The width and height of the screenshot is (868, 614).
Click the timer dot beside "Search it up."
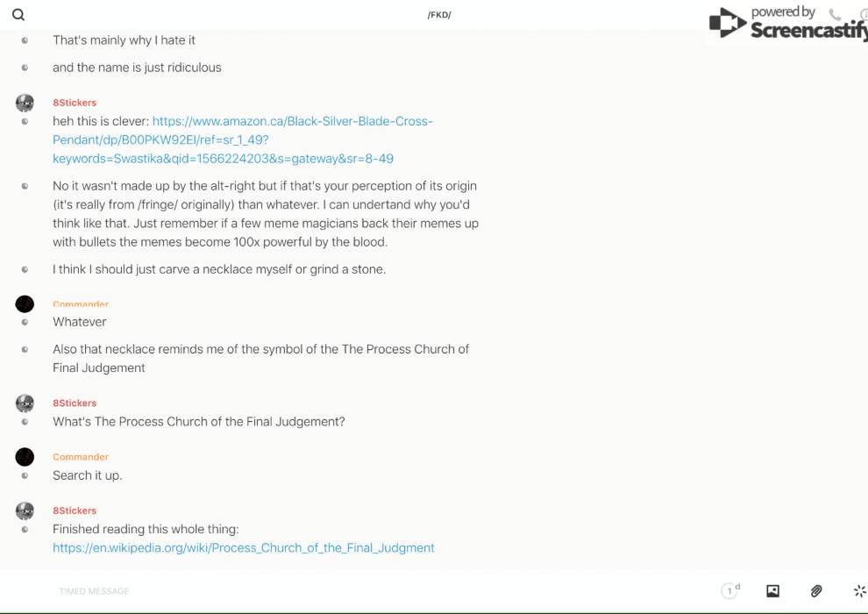click(x=25, y=475)
